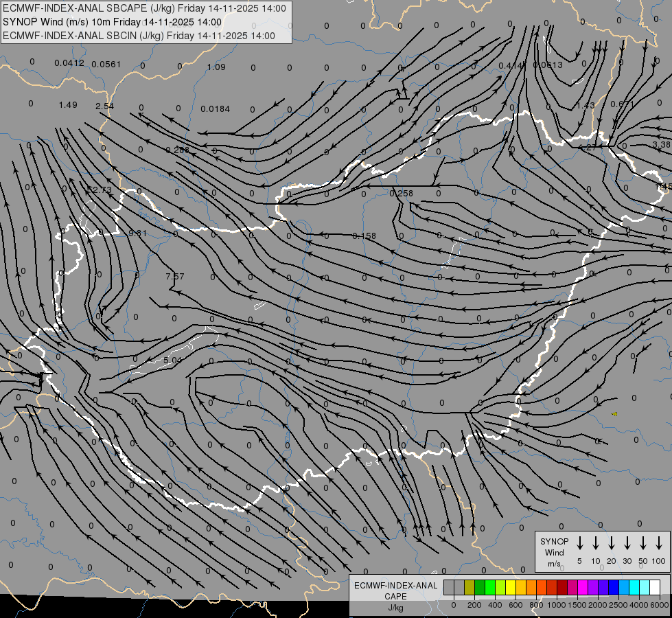Click the wind legend arrow above 10
Screen dimensions: 672x618
[x=596, y=542]
